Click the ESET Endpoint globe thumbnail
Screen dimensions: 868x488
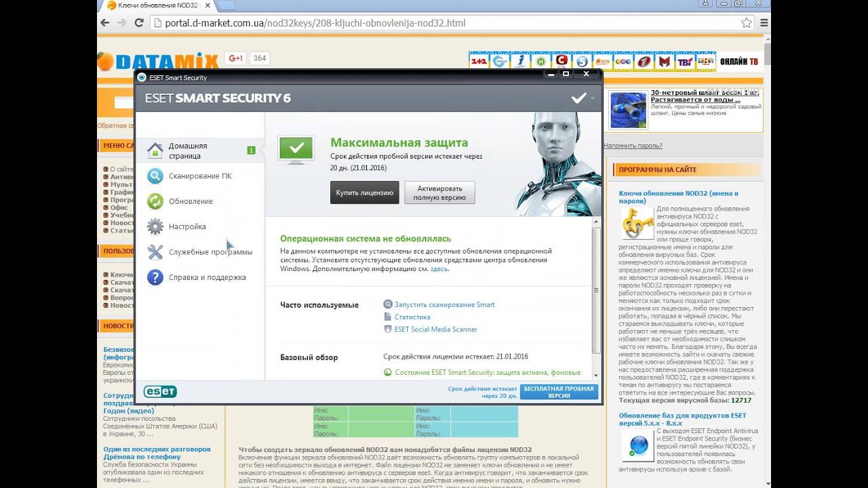(x=637, y=447)
